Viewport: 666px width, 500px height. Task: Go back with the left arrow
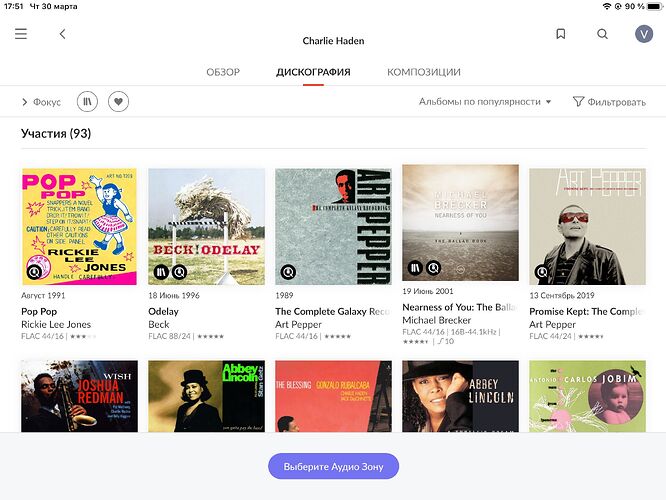point(62,34)
